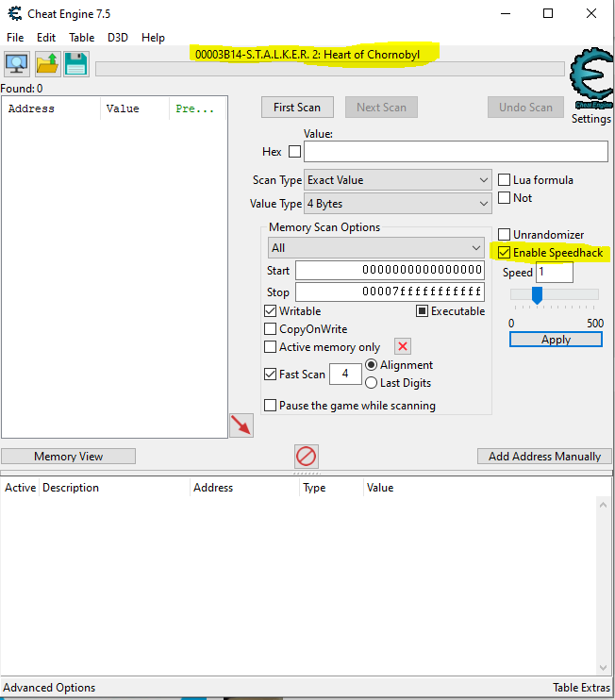
Task: Enable the Unrandomizer checkbox
Action: coord(504,234)
